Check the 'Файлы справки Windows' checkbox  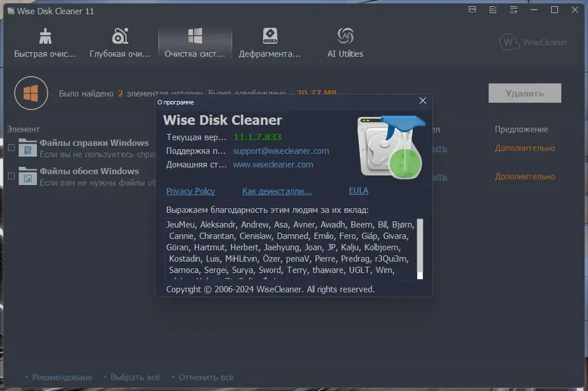coord(11,148)
